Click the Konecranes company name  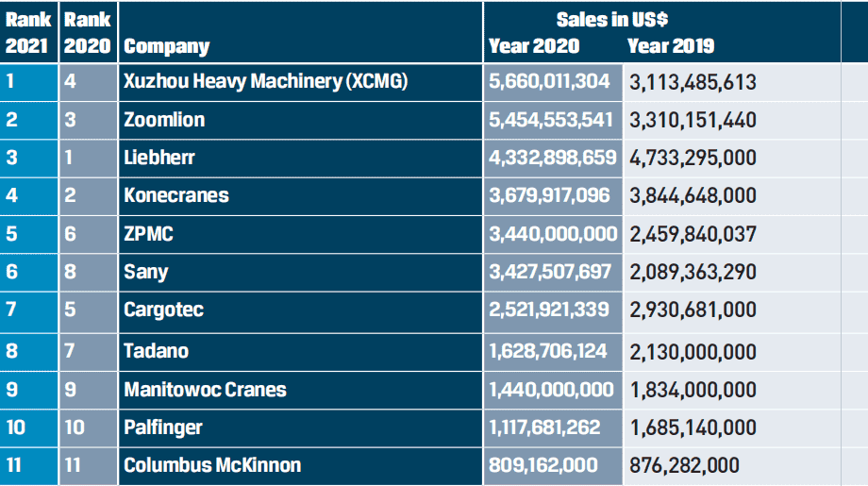pos(176,195)
